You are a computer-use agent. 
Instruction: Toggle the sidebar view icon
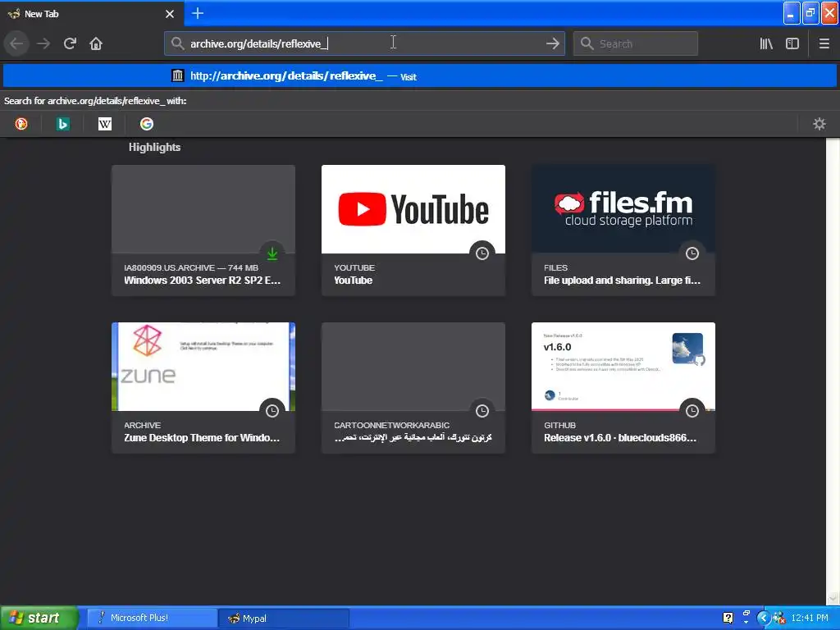pos(792,43)
